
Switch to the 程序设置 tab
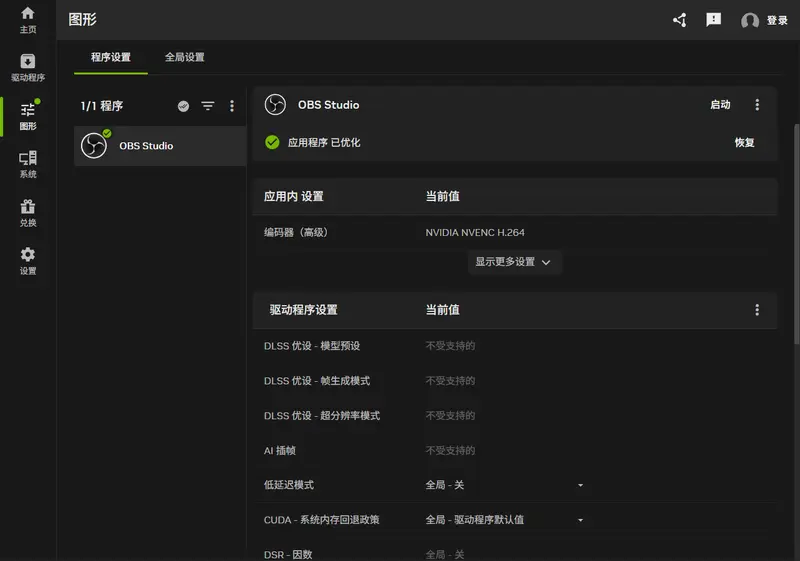point(111,57)
